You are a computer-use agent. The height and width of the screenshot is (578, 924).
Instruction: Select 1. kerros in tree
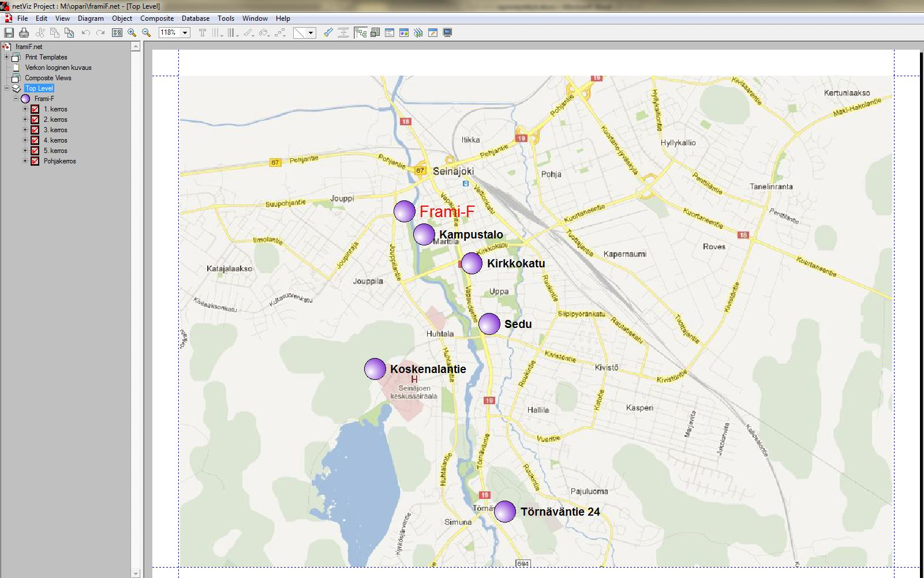[x=55, y=109]
